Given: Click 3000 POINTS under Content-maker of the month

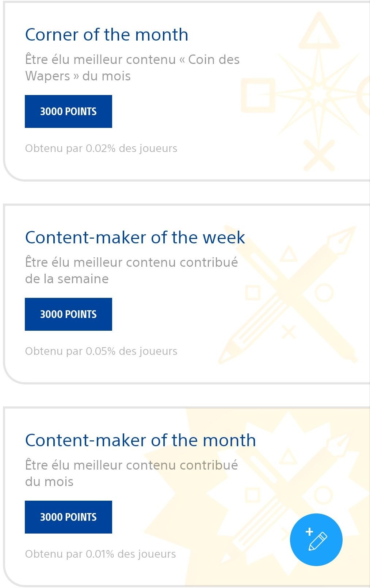Looking at the screenshot, I should (x=68, y=517).
